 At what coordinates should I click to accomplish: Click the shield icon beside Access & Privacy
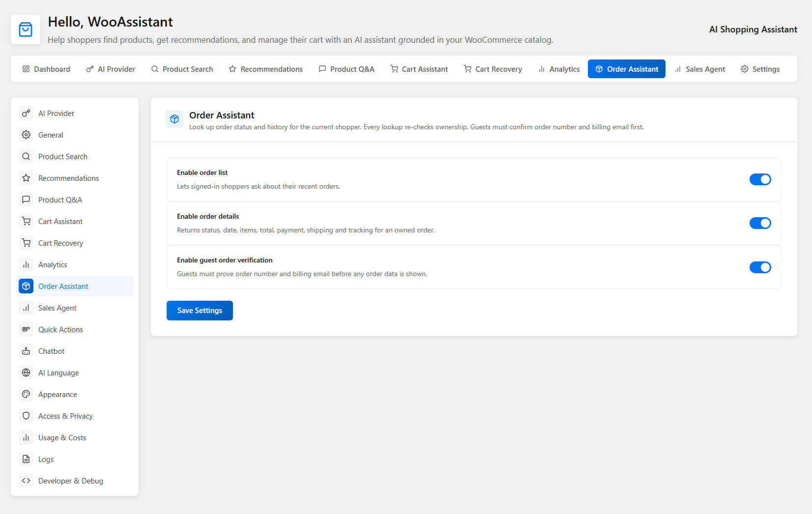tap(26, 416)
